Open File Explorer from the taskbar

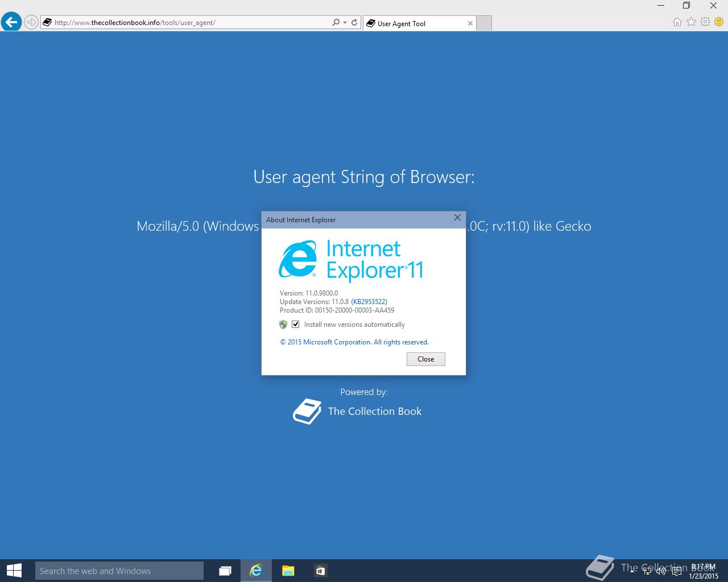pos(288,571)
